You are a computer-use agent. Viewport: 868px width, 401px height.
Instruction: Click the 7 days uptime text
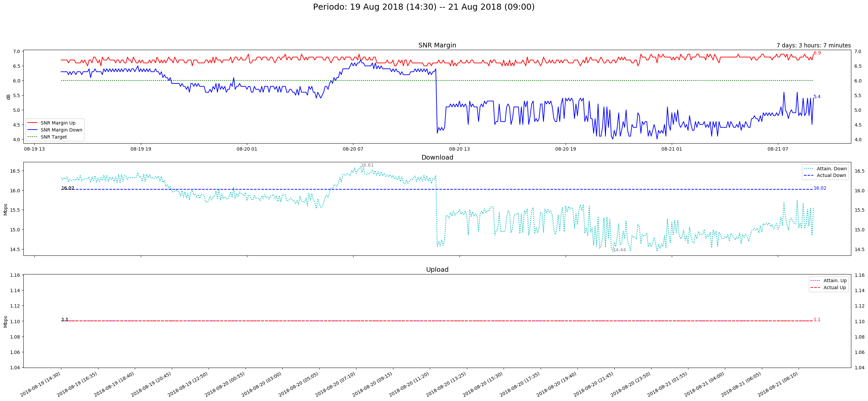click(813, 45)
